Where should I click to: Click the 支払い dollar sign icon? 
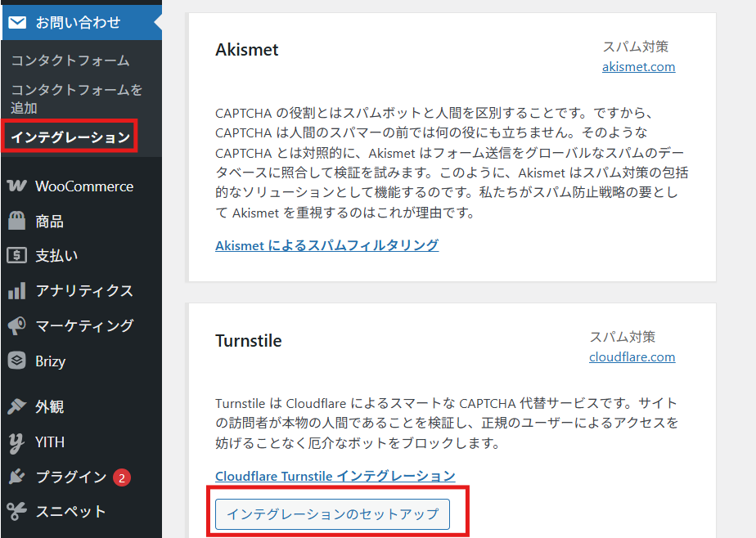16,256
